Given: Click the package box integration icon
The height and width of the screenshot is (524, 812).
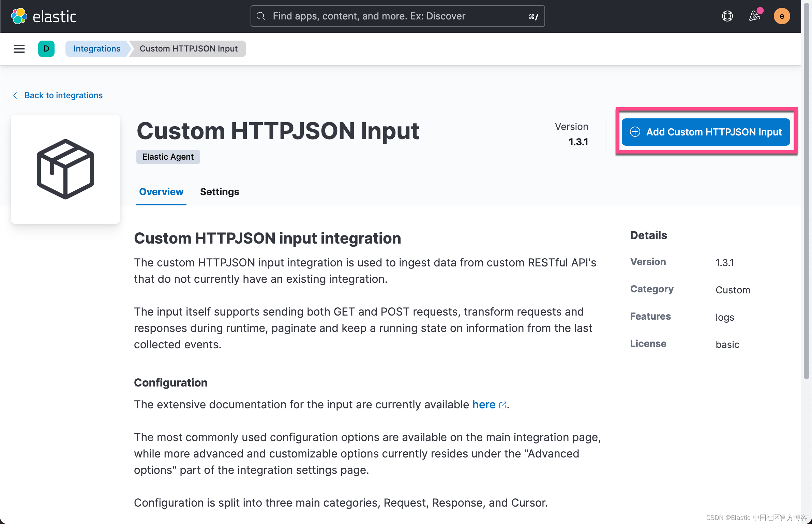Looking at the screenshot, I should pyautogui.click(x=65, y=169).
